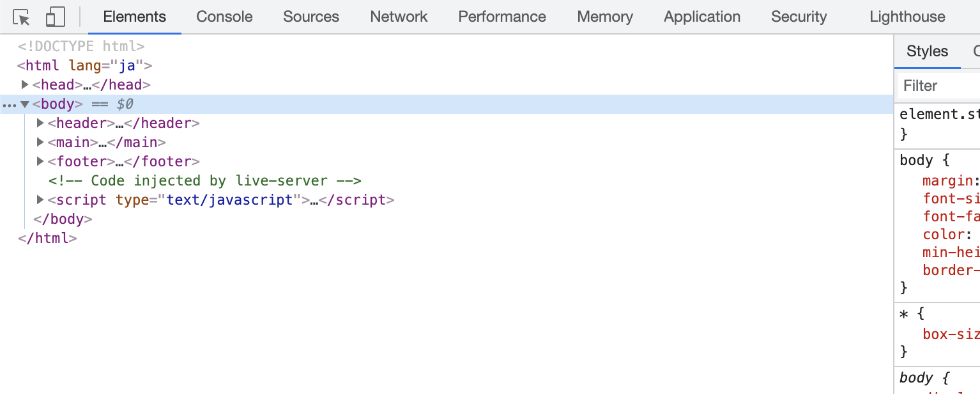Open the Lighthouse tab
The image size is (980, 394).
point(907,17)
